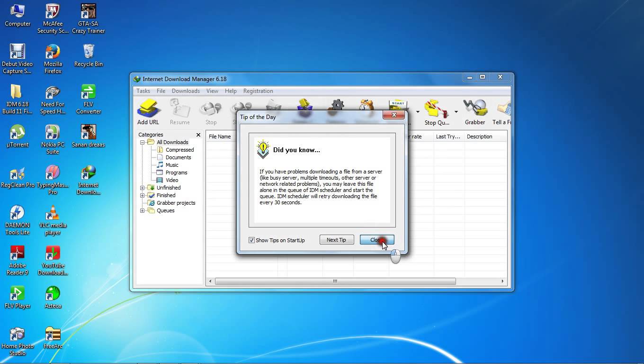Open the Stop Queue dropdown arrow
This screenshot has width=644, height=364.
pos(456,112)
